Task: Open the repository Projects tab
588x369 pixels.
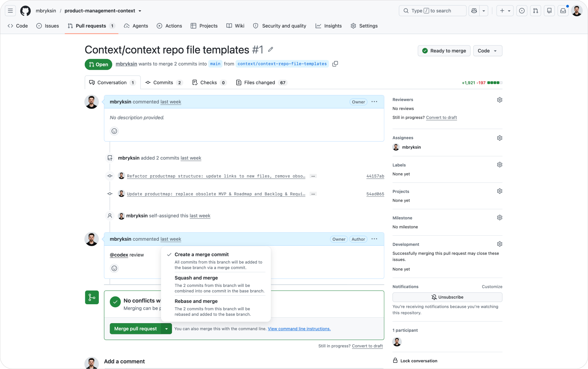Action: 204,26
